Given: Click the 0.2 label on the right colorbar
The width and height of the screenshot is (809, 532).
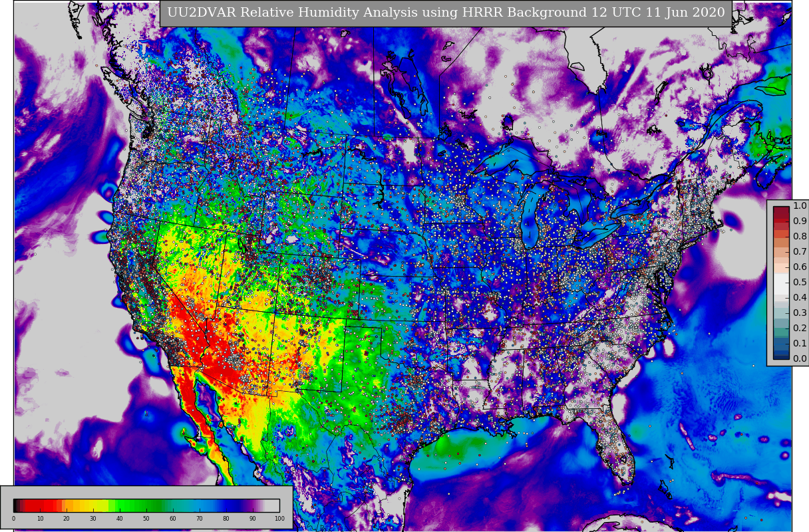Looking at the screenshot, I should [x=800, y=329].
